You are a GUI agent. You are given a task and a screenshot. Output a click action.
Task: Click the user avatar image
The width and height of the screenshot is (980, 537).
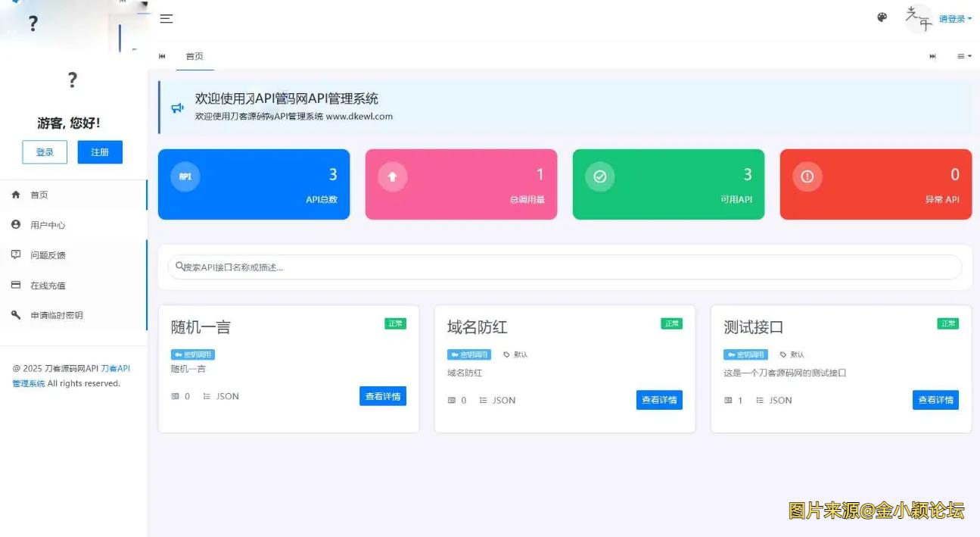[919, 19]
